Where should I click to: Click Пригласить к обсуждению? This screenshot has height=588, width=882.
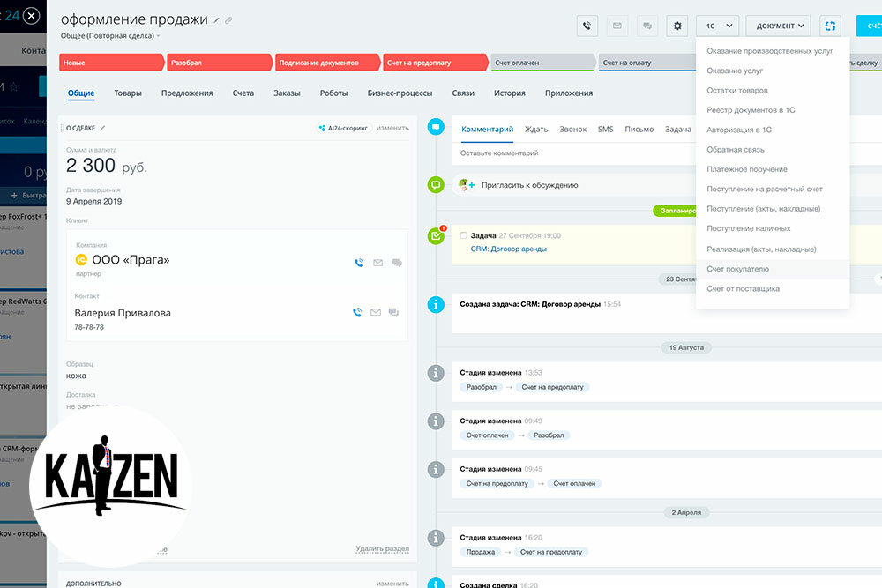pyautogui.click(x=529, y=185)
